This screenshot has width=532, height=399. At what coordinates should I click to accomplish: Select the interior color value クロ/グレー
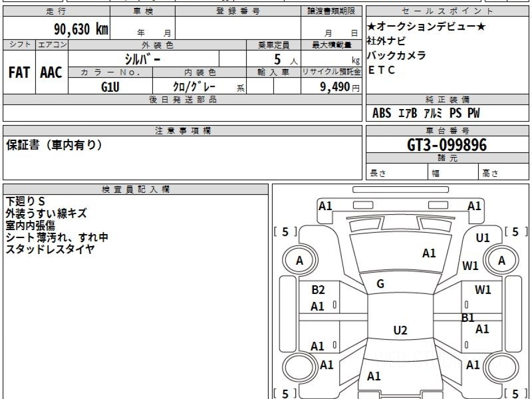click(194, 86)
